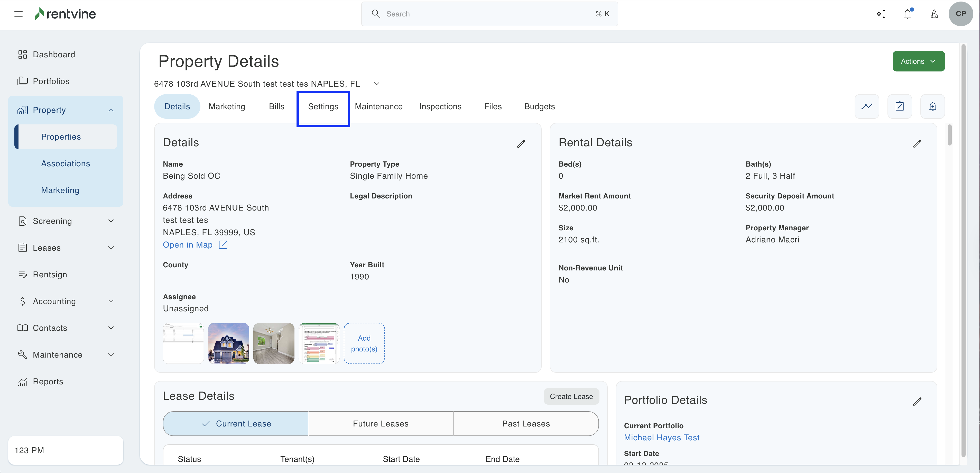Open the trend line chart icon

pos(867,106)
